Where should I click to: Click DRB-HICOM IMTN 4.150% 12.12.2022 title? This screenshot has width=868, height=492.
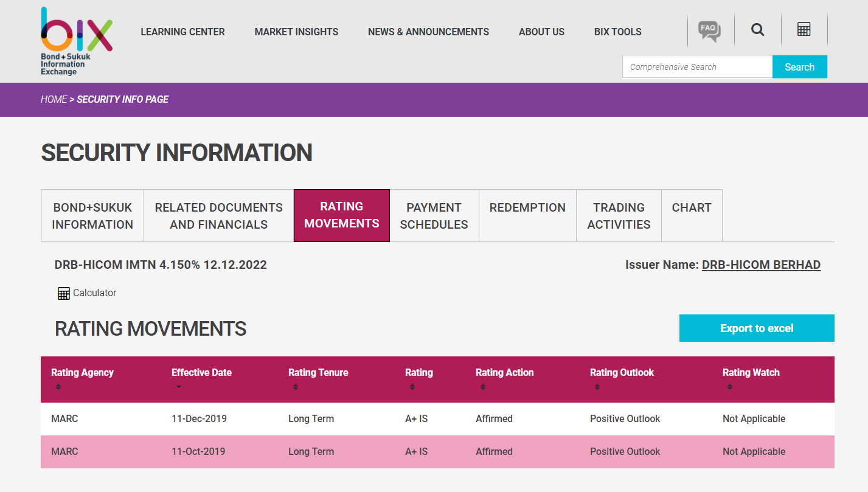click(161, 265)
